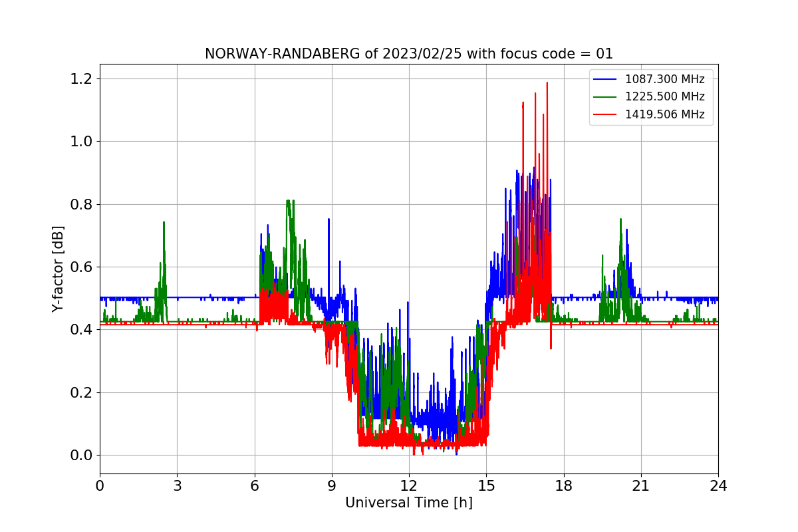Click x-axis tick label 21

[641, 486]
